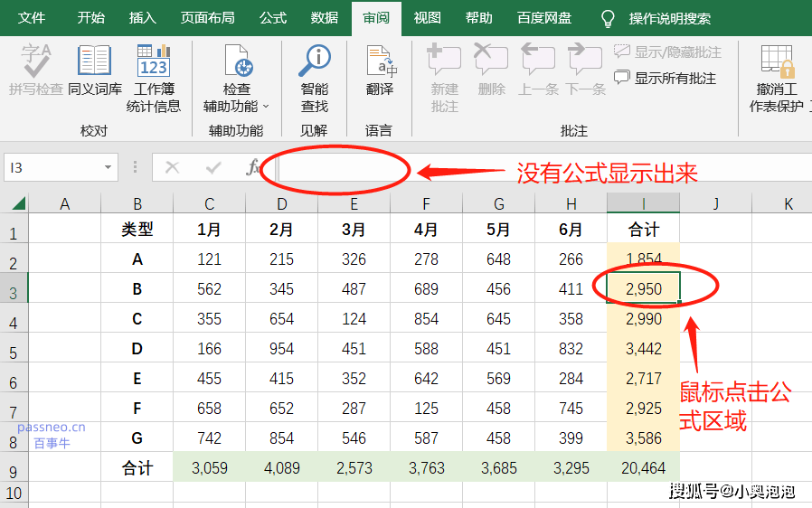Click inside the empty formula bar
The width and height of the screenshot is (812, 508).
[x=543, y=167]
